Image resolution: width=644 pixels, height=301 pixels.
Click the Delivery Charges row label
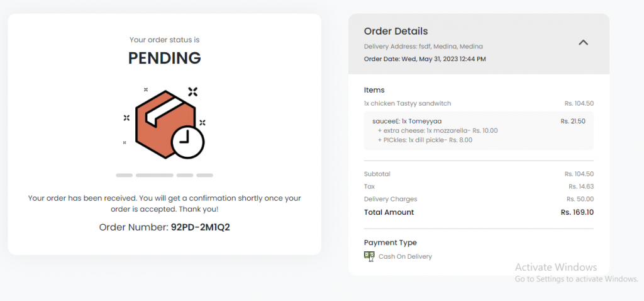coord(390,199)
